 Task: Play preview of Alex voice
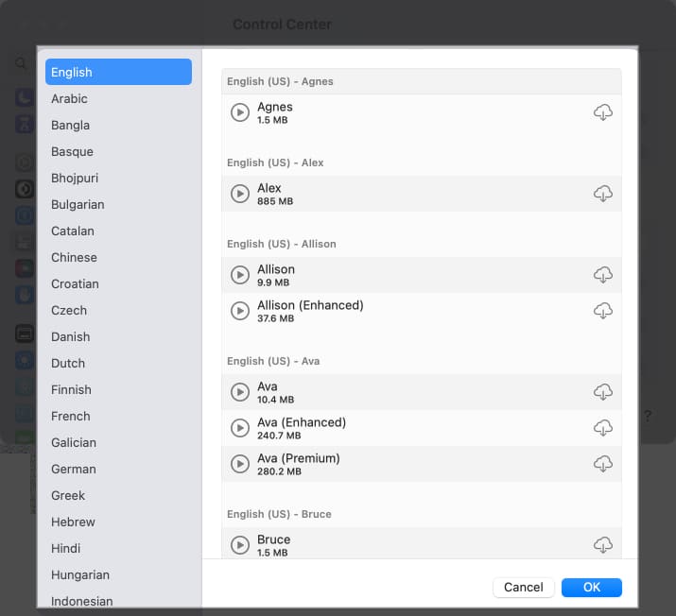coord(240,194)
